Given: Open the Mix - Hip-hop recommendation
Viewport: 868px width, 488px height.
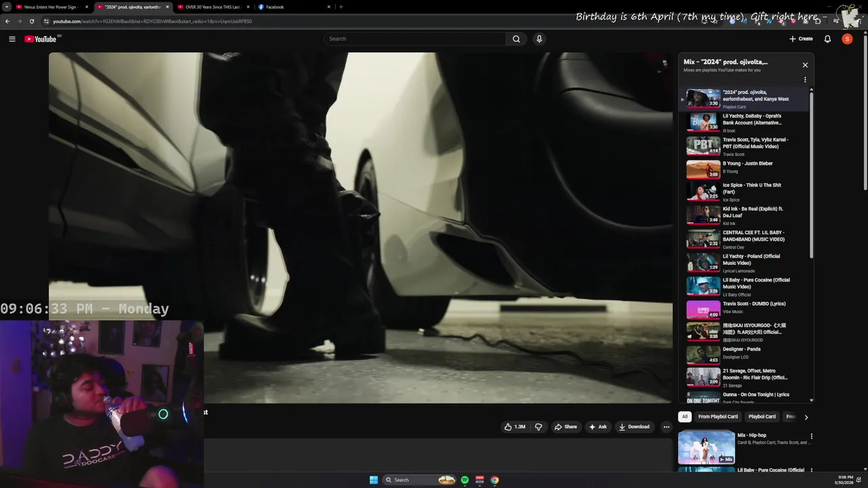Looking at the screenshot, I should click(x=745, y=447).
